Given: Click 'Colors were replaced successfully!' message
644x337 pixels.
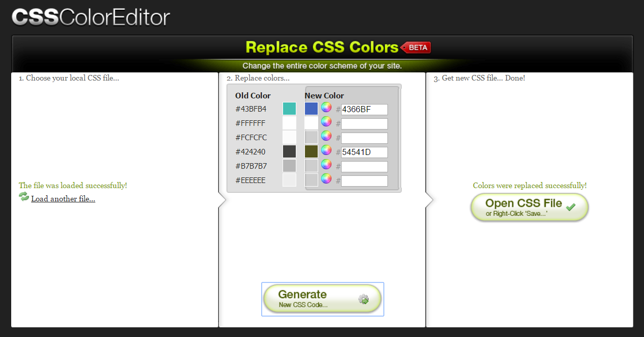Looking at the screenshot, I should tap(529, 186).
